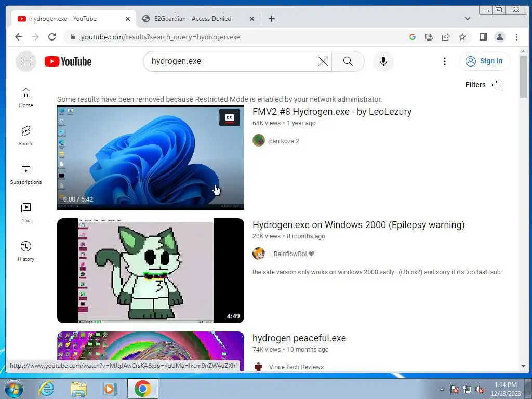Screen dimensions: 532x399
Task: Click the page vertical scrollbar down arrow
Action: coord(523,366)
